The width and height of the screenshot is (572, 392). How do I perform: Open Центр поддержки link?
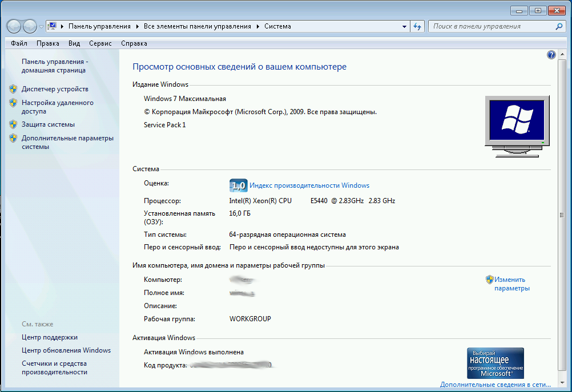50,337
